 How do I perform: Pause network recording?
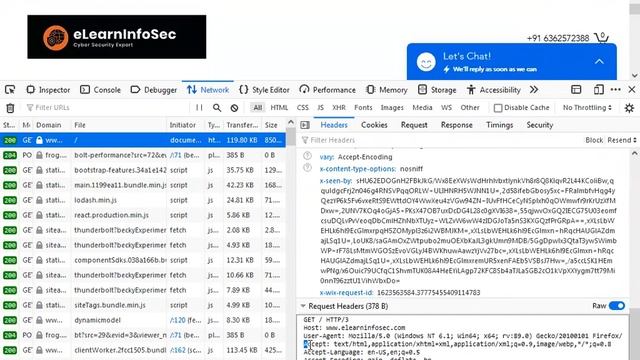199,108
